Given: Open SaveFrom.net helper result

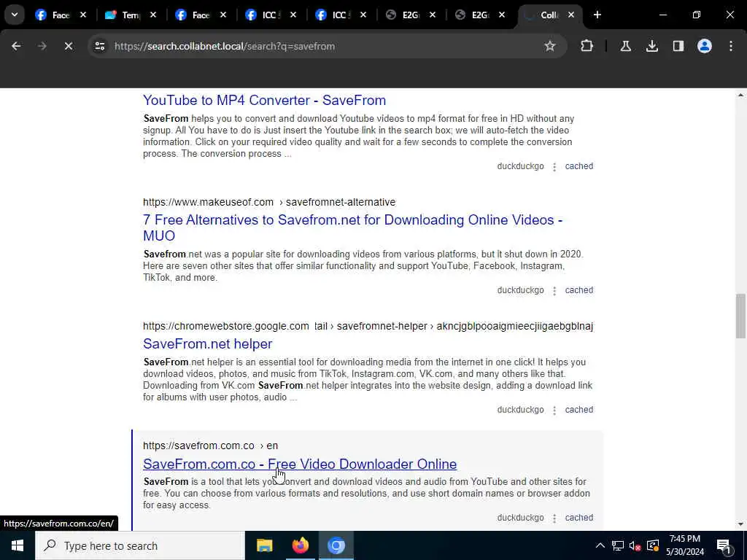Looking at the screenshot, I should click(208, 344).
